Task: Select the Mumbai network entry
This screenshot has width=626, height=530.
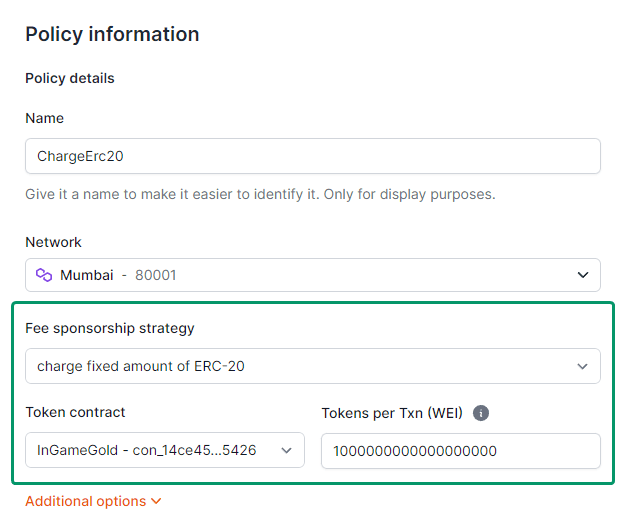Action: [87, 275]
